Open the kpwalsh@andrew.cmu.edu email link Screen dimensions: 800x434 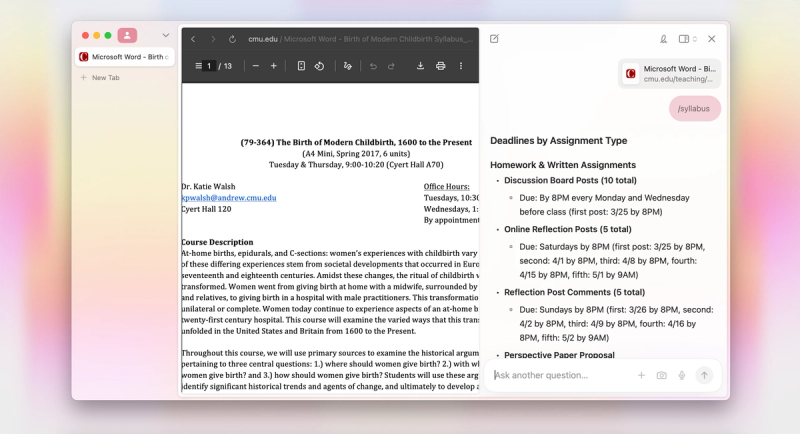point(229,198)
